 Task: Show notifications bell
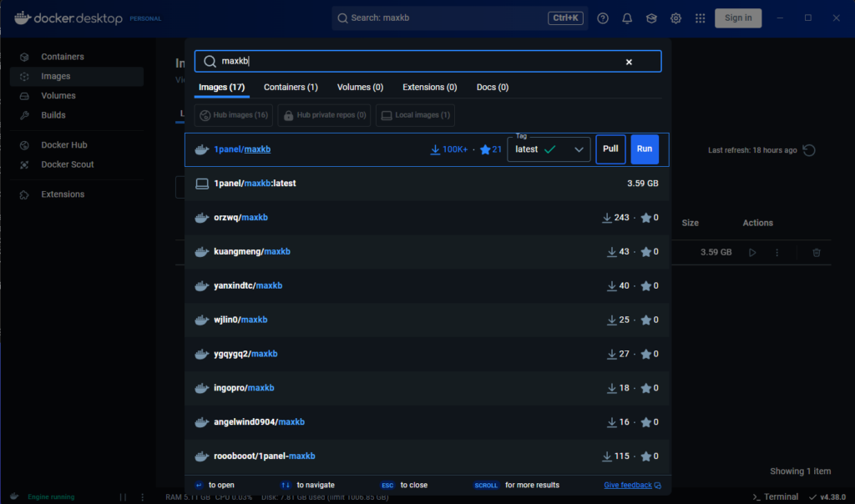click(627, 18)
